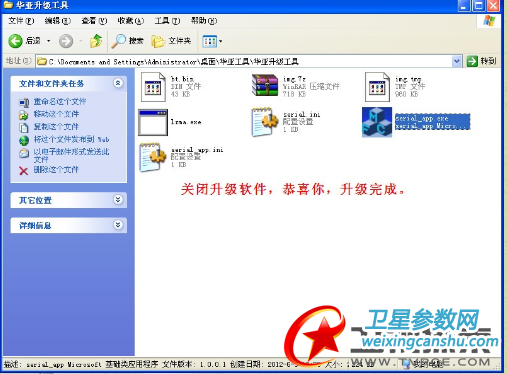507x374 pixels.
Task: Select the serial_app.ini configuration file
Action: point(153,157)
